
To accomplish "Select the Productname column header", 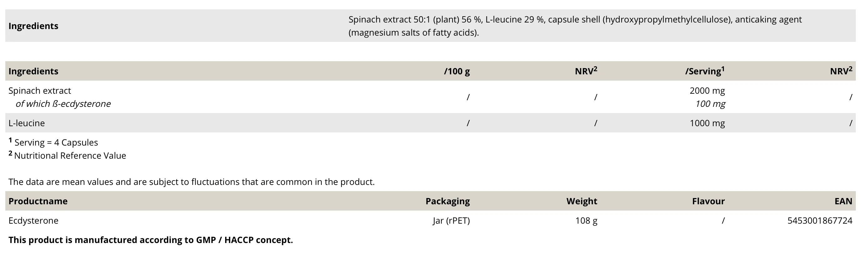I will click(x=38, y=201).
